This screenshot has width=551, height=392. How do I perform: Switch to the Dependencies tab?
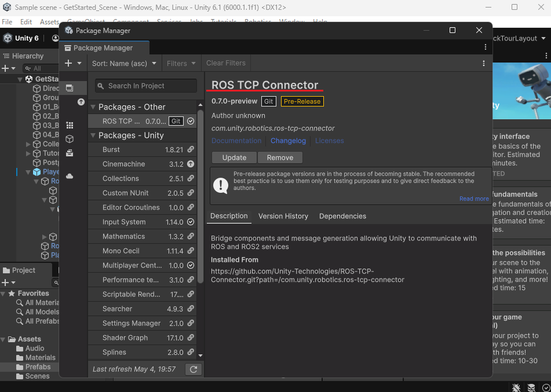click(x=342, y=216)
